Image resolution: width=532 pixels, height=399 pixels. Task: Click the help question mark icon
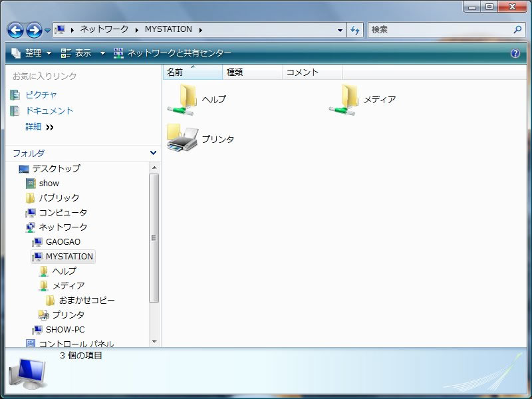[x=515, y=53]
